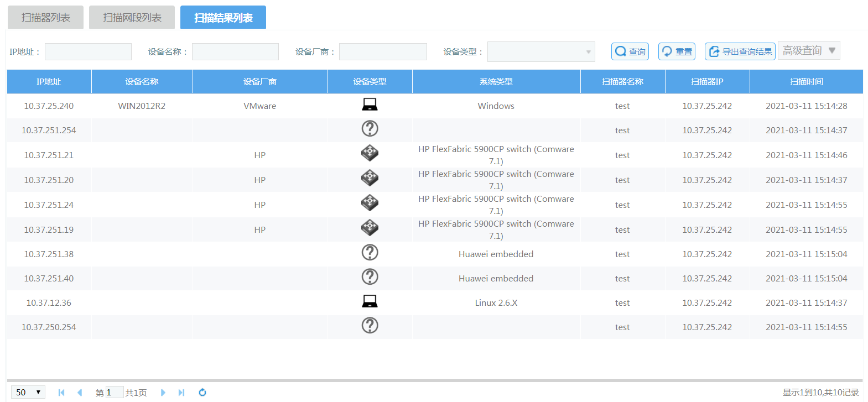The height and width of the screenshot is (402, 868).
Task: Click scan time 2021-03-11 15:14:28
Action: click(807, 106)
